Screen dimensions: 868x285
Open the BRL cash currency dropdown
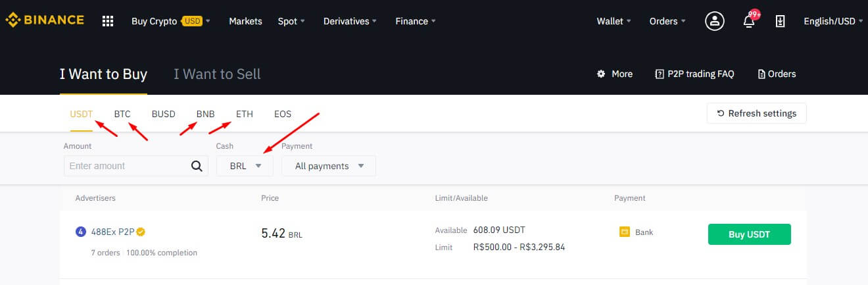tap(245, 166)
